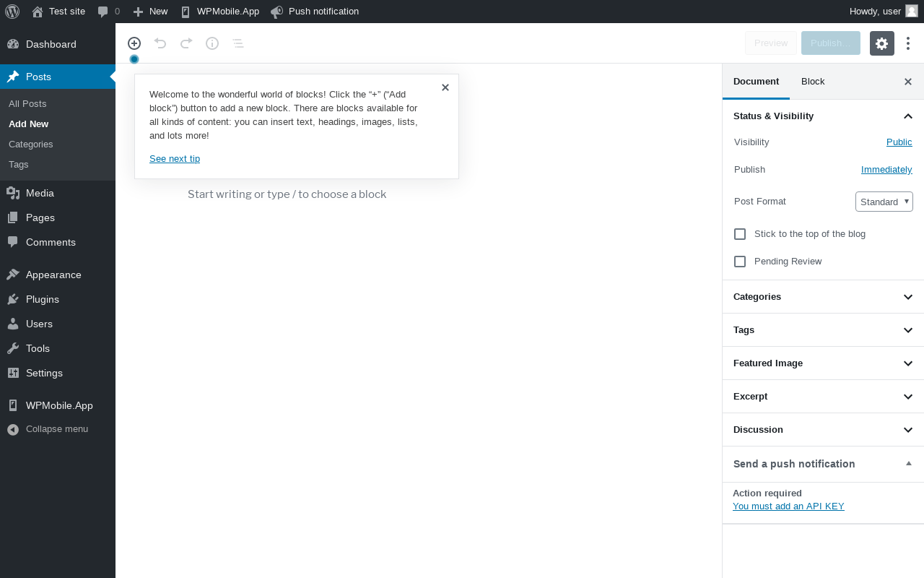The height and width of the screenshot is (578, 924).
Task: Click the Public visibility link
Action: coord(899,142)
